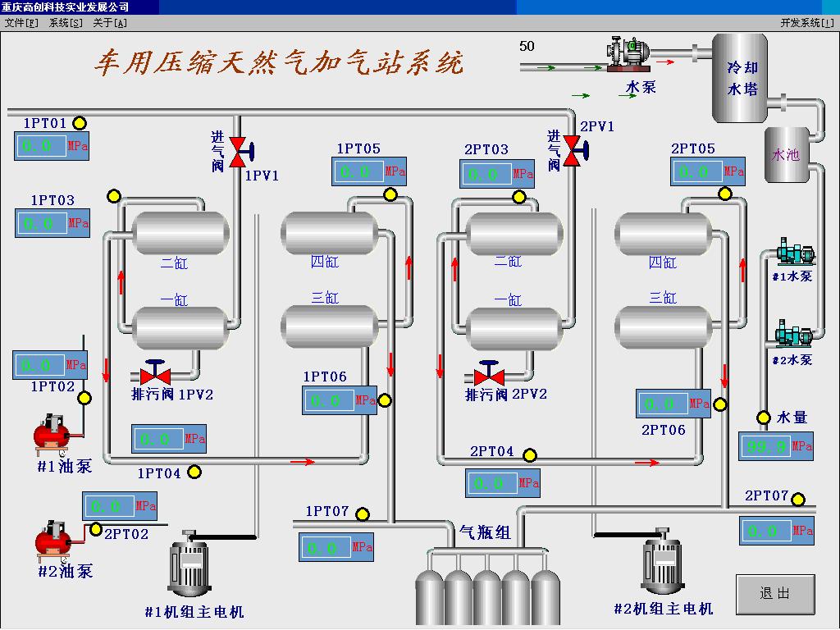Viewport: 840px width, 630px height.
Task: Click the 1PT06 yellow sensor indicator
Action: click(385, 400)
